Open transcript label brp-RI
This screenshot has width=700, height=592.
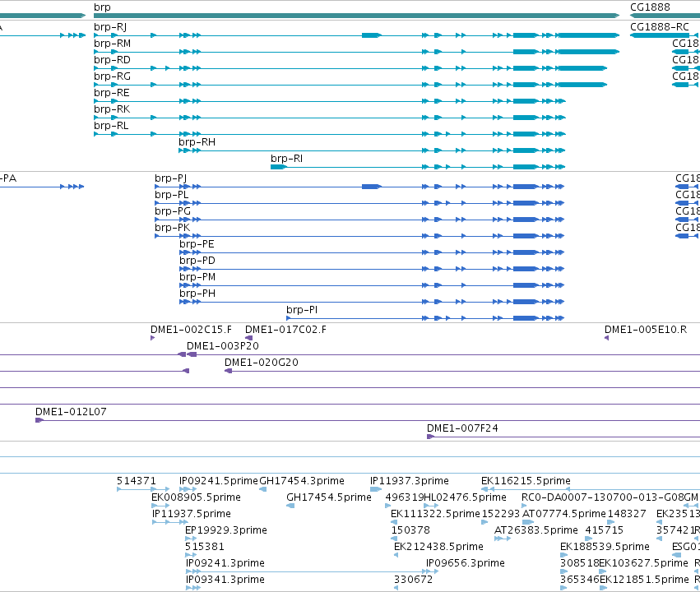(x=286, y=159)
